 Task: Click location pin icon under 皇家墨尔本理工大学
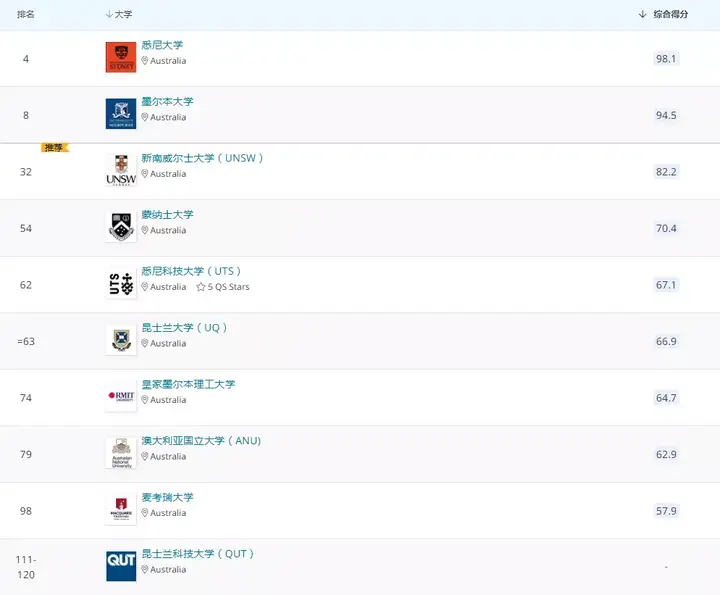pos(145,400)
